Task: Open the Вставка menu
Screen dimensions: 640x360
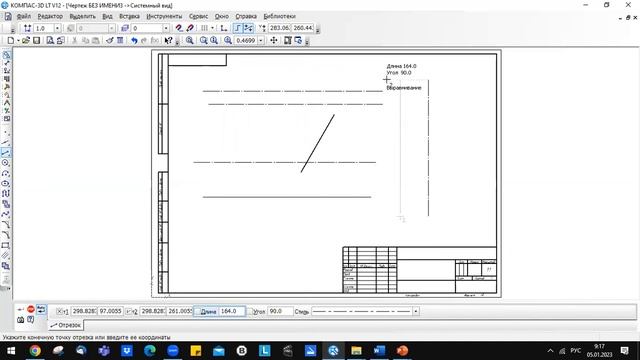Action: tap(129, 16)
